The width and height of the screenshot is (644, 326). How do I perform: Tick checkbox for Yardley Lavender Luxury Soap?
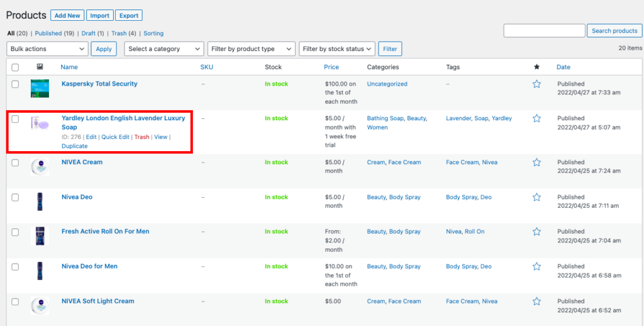(15, 119)
